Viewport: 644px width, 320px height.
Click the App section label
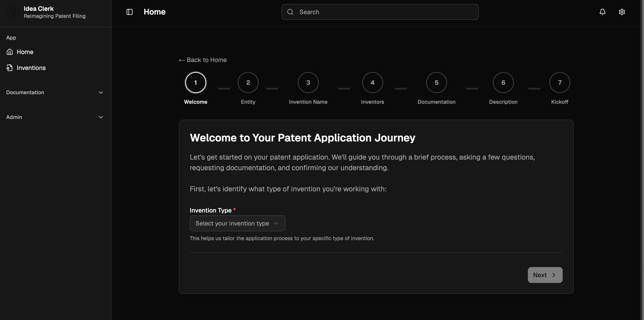(x=11, y=38)
